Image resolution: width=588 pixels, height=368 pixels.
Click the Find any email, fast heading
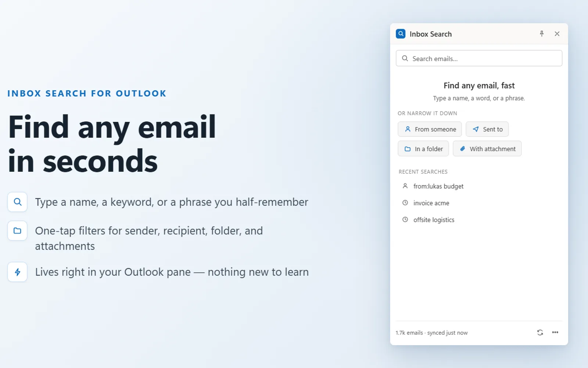(479, 86)
